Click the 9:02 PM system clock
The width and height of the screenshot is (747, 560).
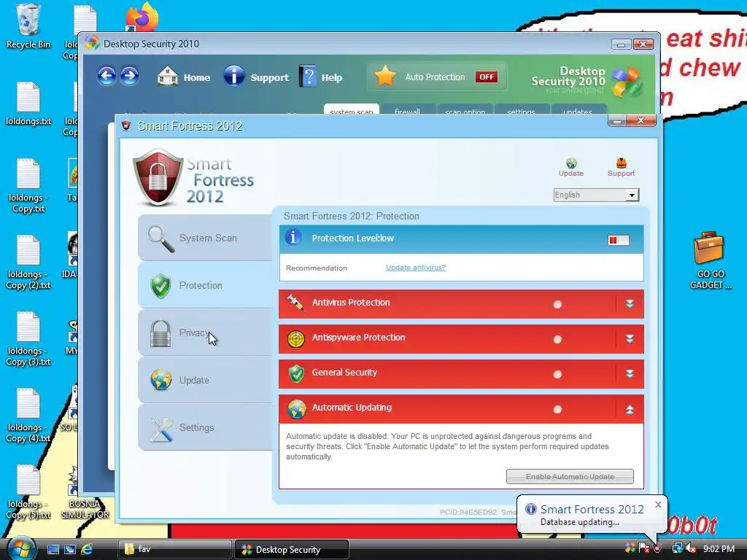coord(719,548)
